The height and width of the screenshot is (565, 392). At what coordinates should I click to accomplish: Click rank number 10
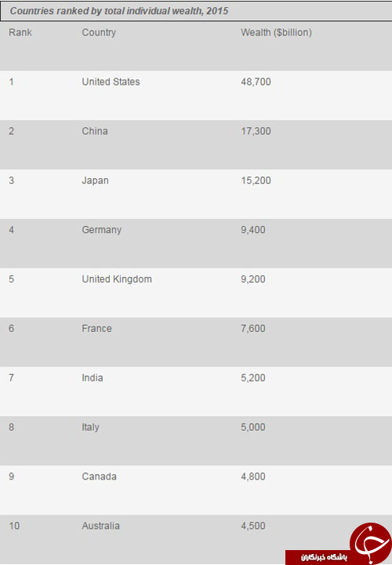14,526
